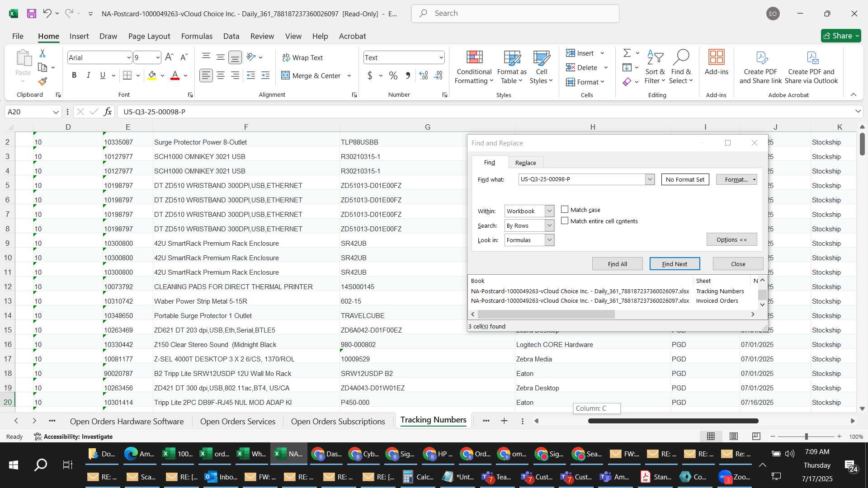The image size is (868, 488).
Task: Open number format Text dropdown
Action: coord(441,57)
